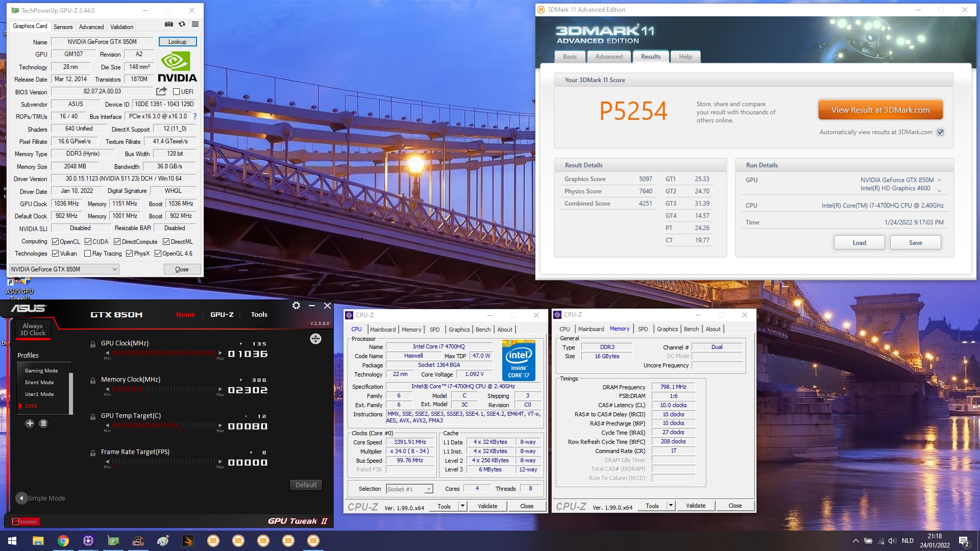Viewport: 980px width, 551px height.
Task: Click the NVIDIA logo in GPU-Z
Action: (177, 67)
